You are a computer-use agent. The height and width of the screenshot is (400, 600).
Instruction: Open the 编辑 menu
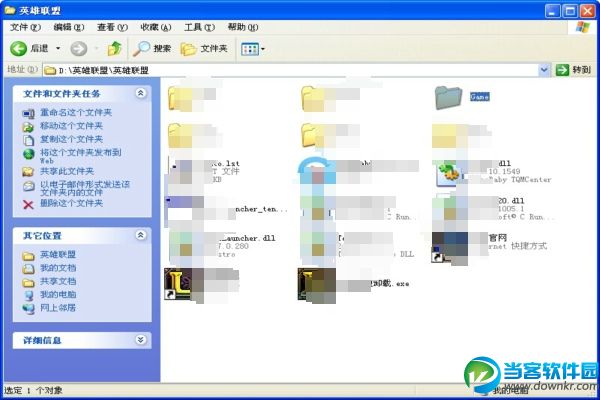69,27
